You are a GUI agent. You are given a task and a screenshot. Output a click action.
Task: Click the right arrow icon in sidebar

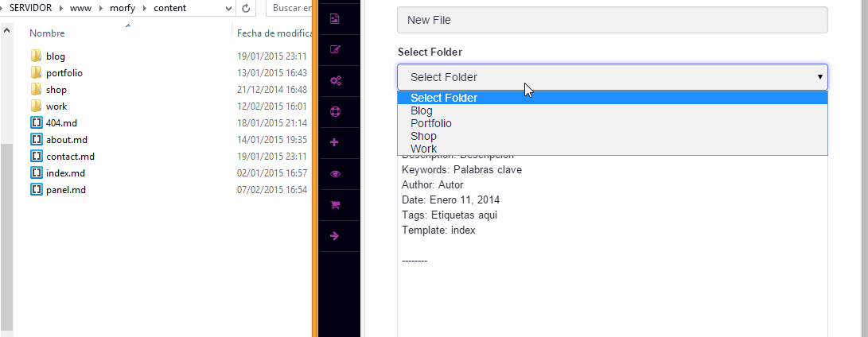pyautogui.click(x=335, y=236)
